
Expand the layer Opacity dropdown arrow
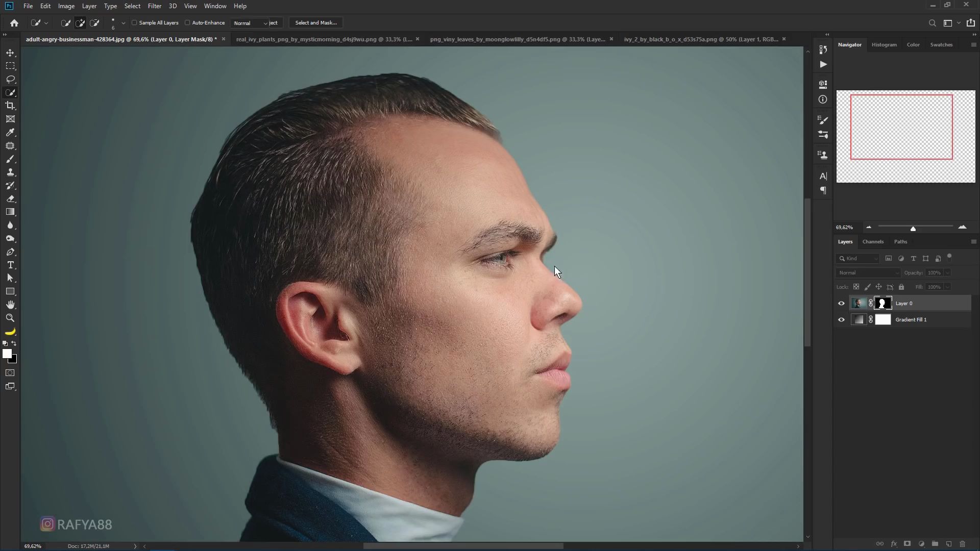[x=948, y=273]
